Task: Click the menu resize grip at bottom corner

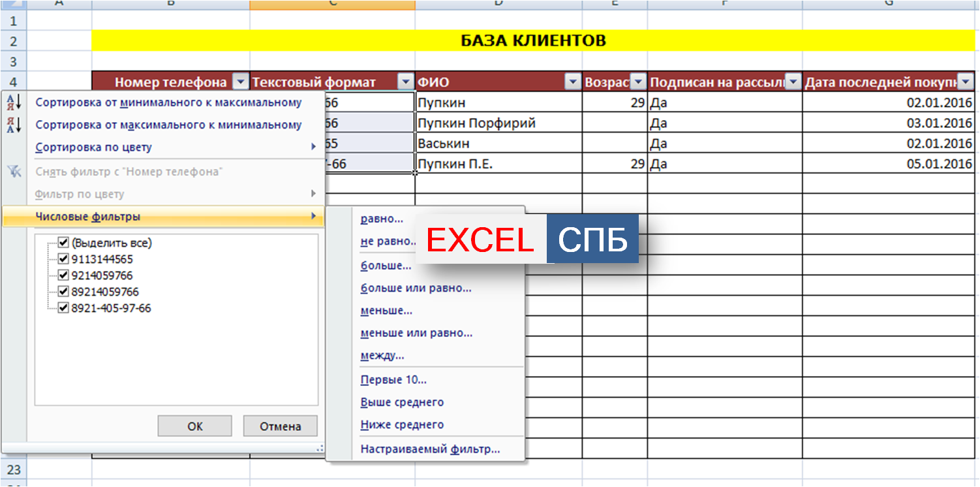Action: coord(320,448)
